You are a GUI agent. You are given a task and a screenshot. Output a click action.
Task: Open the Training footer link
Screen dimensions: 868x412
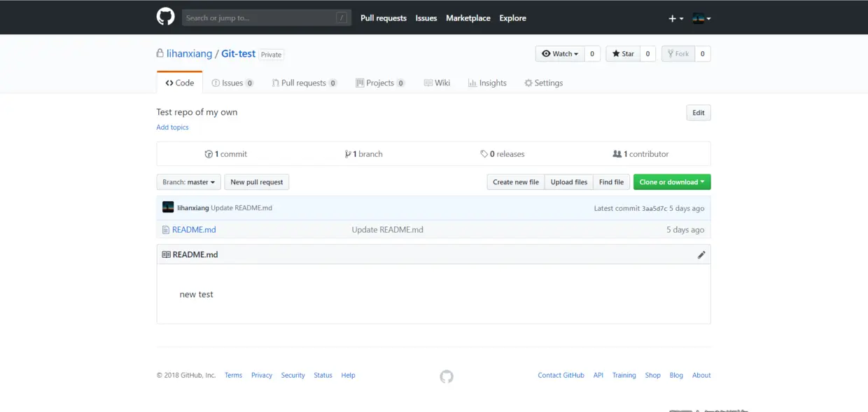[624, 376]
